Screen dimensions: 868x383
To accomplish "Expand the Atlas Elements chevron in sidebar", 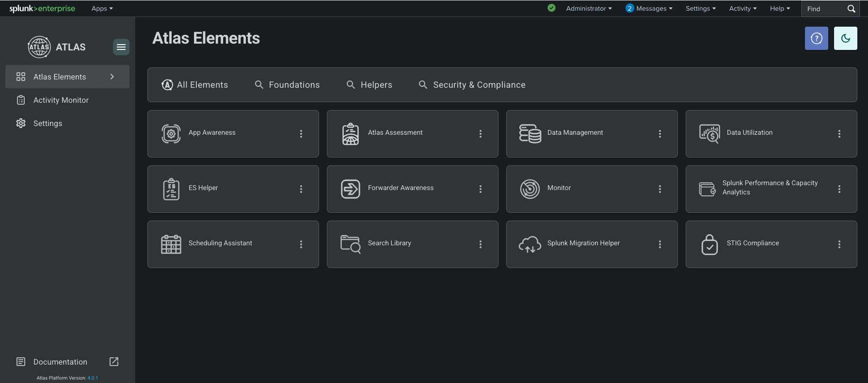I will [112, 77].
